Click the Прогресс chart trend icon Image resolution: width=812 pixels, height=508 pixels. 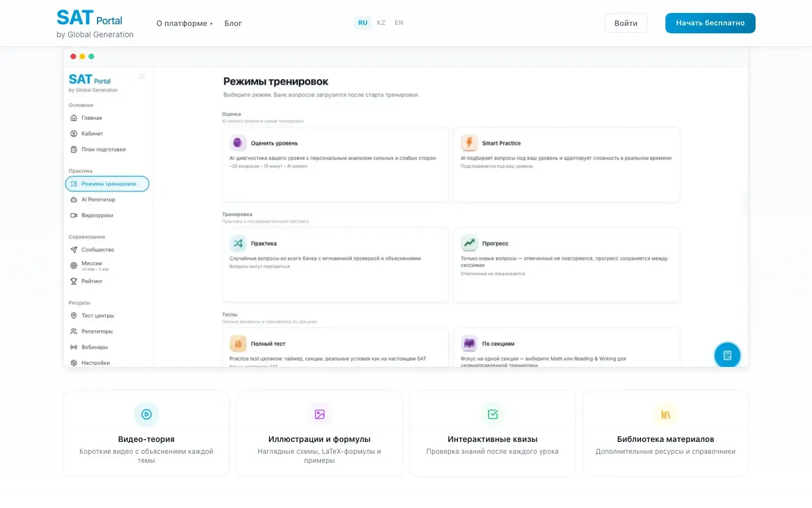tap(469, 243)
